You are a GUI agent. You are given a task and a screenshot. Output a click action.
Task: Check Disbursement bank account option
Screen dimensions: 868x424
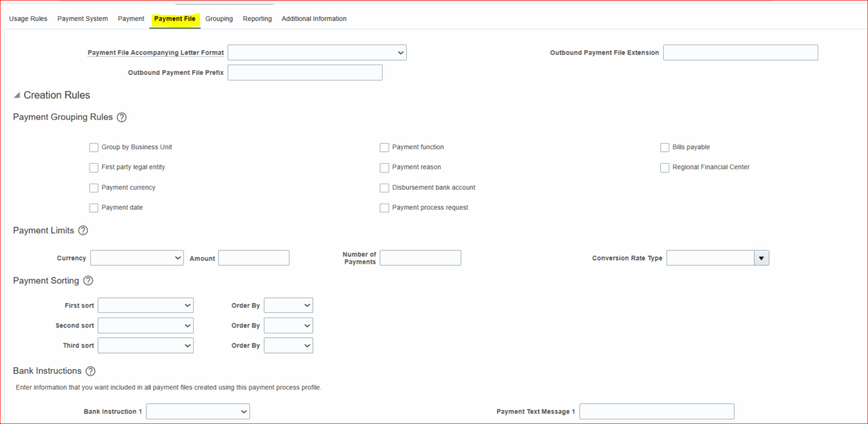[384, 187]
